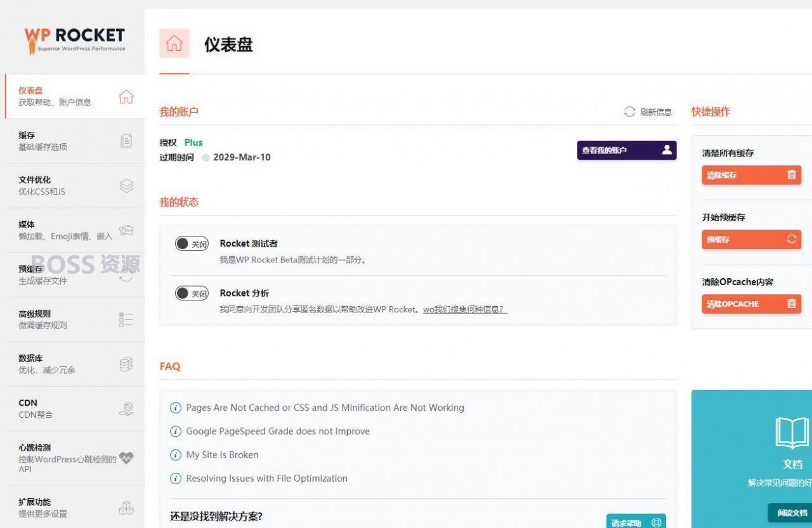Click the database icon in 数据库 row
812x528 pixels.
(x=126, y=364)
